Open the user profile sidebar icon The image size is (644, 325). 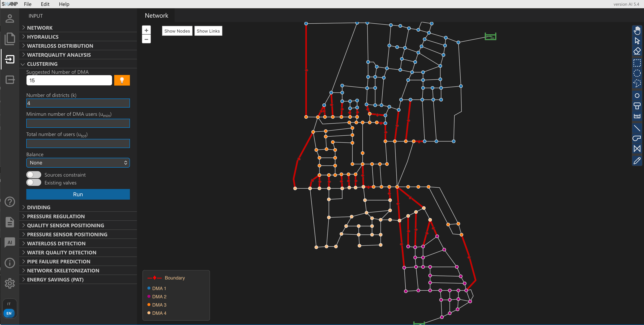10,18
